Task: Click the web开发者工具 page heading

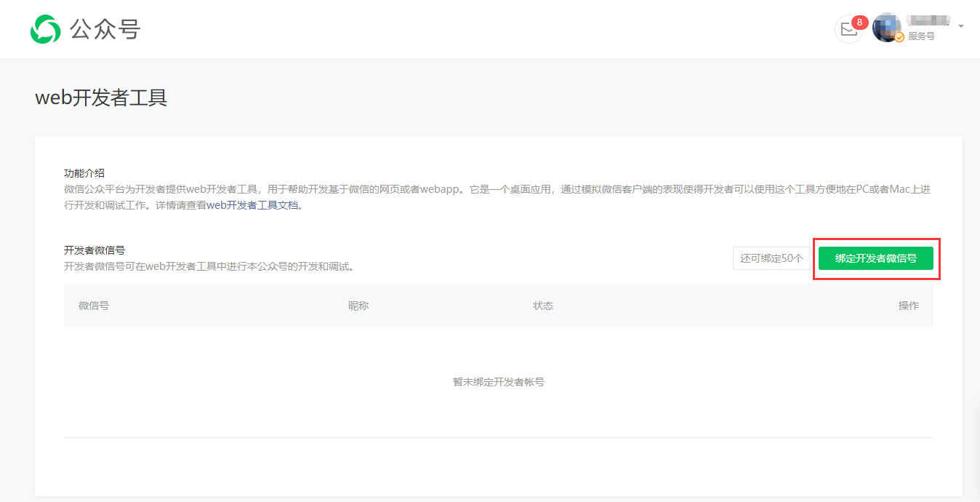Action: click(x=101, y=97)
